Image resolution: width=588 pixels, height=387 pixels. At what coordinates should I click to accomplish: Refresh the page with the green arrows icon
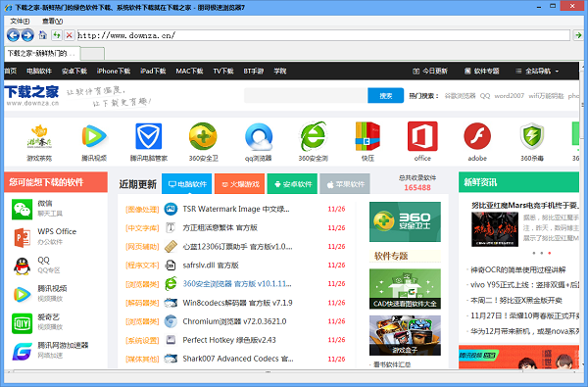[x=57, y=35]
